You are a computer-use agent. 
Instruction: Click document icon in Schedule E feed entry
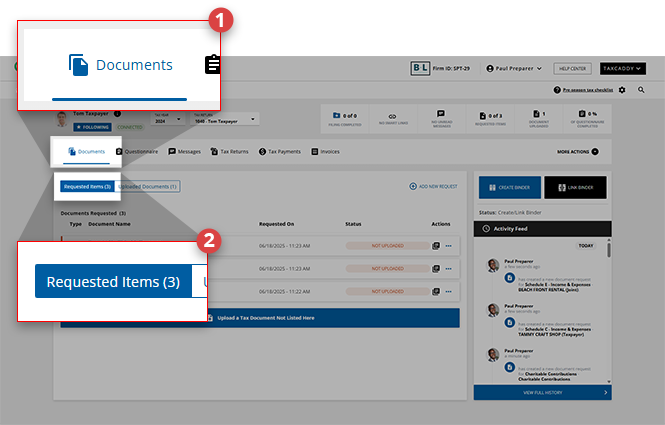pos(510,278)
